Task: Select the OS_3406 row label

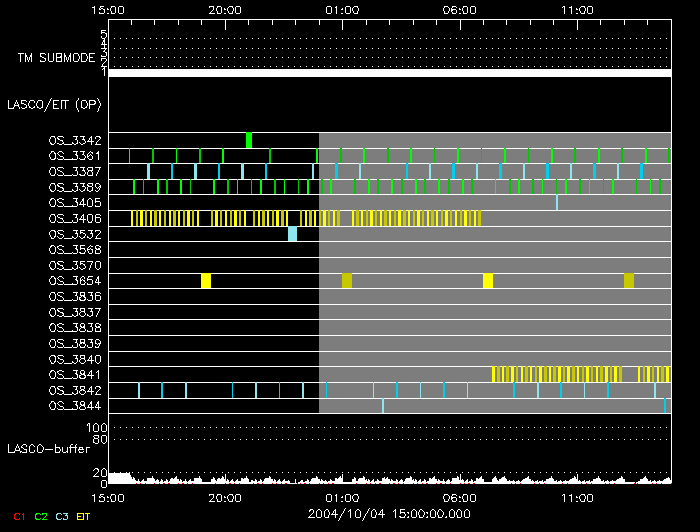Action: [x=74, y=218]
